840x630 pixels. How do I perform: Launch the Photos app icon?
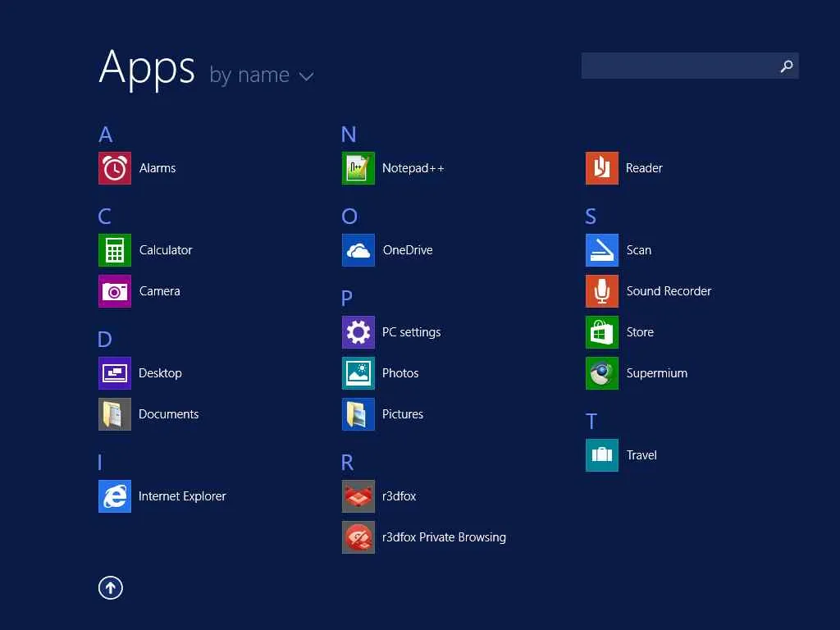pos(358,373)
